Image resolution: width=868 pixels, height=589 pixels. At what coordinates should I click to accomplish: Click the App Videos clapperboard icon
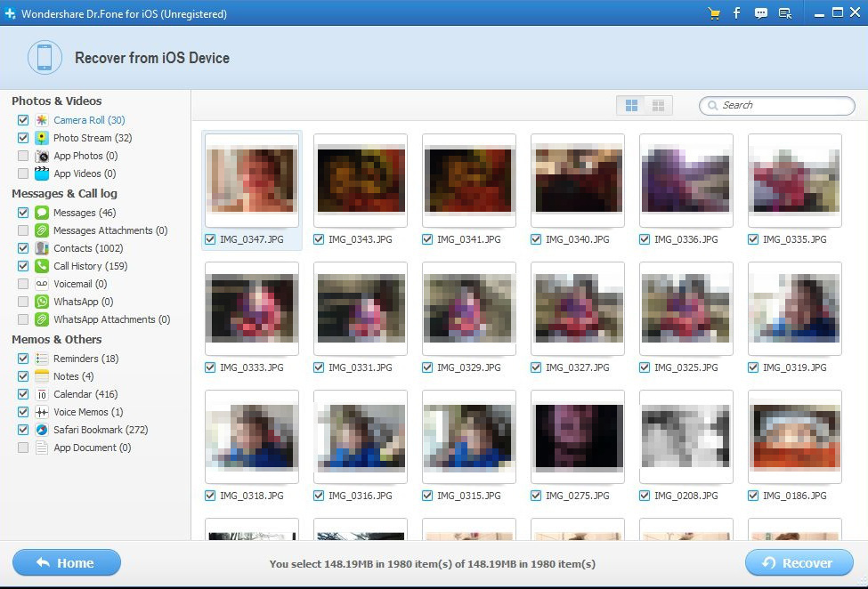[x=42, y=173]
